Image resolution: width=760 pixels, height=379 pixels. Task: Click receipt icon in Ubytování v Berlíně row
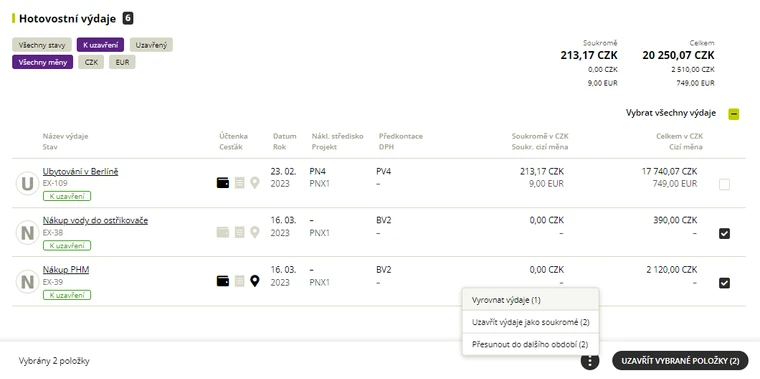239,183
